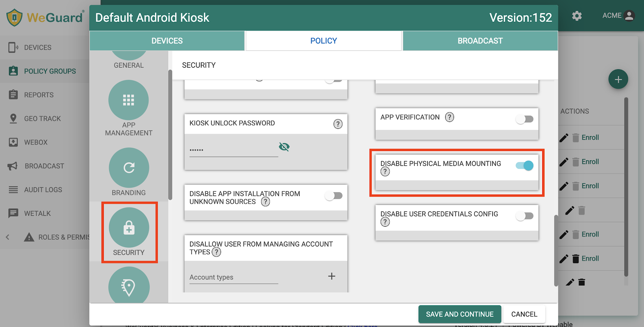Viewport: 644px width, 327px height.
Task: Show help for managing account types
Action: tap(217, 252)
